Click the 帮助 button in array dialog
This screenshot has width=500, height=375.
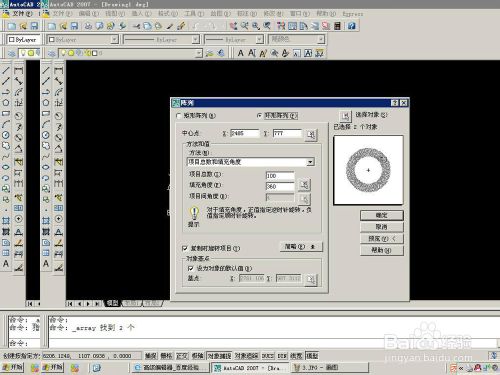382,250
